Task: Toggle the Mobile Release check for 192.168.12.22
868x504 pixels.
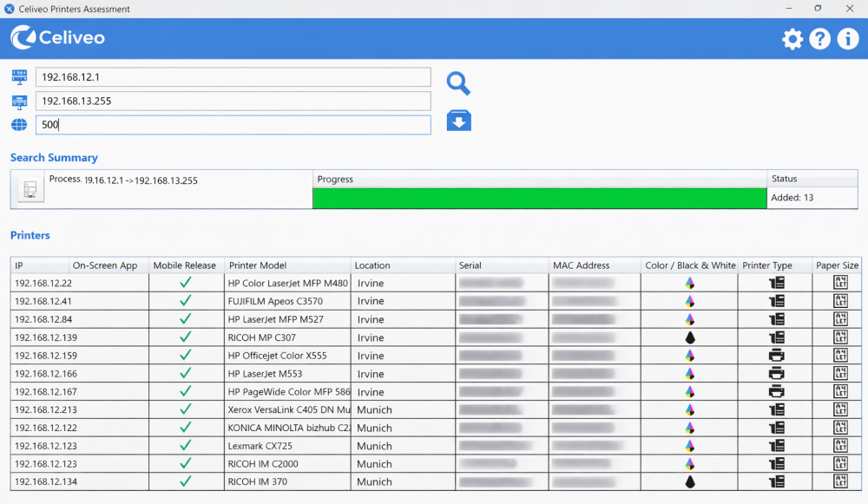Action: point(186,283)
